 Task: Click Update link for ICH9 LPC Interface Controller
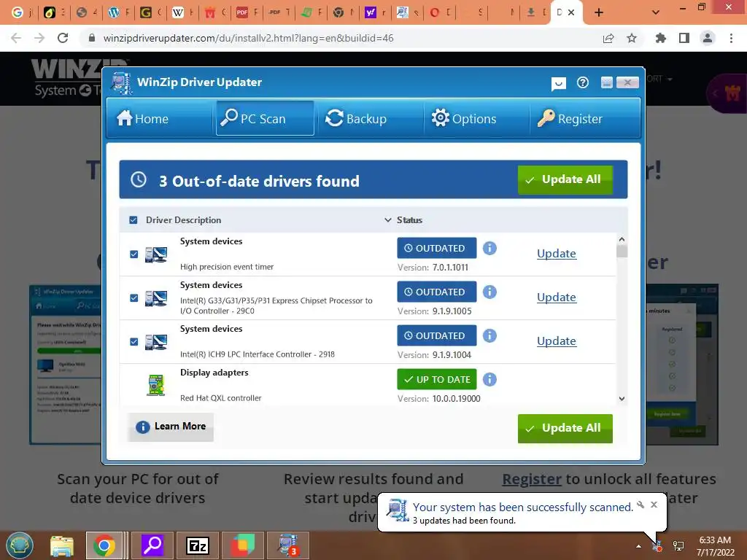point(557,341)
